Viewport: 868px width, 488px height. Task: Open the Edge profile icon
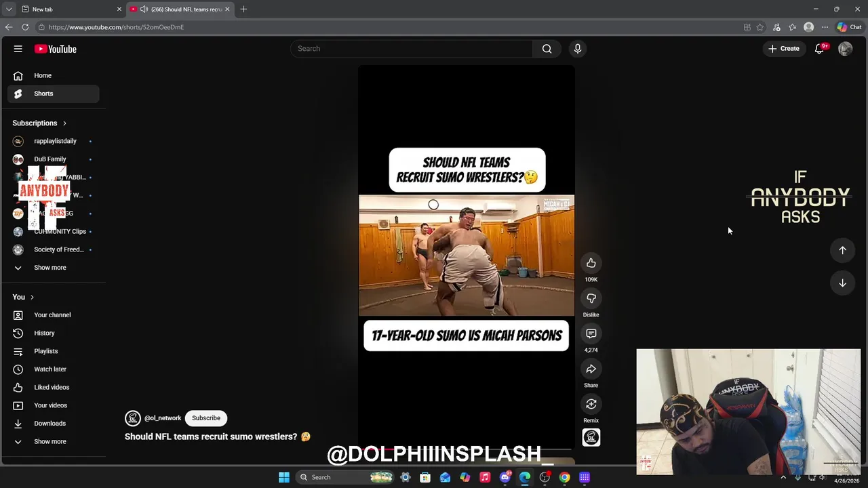pyautogui.click(x=808, y=27)
